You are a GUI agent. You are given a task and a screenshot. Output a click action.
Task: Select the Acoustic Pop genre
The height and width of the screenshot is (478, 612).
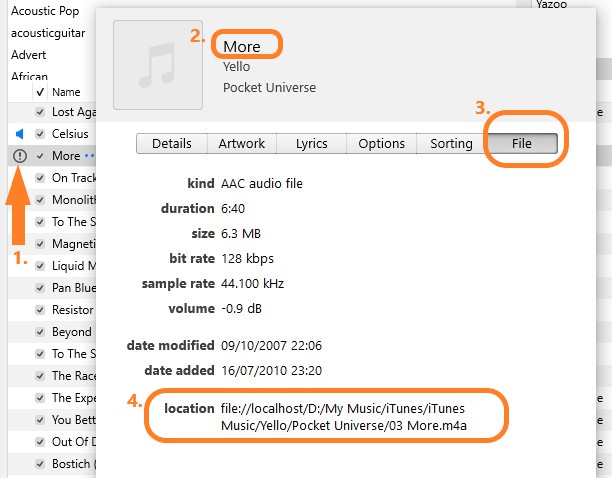click(x=45, y=11)
